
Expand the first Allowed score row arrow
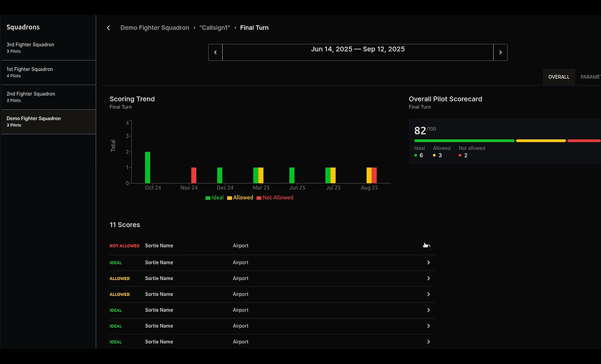pos(428,279)
